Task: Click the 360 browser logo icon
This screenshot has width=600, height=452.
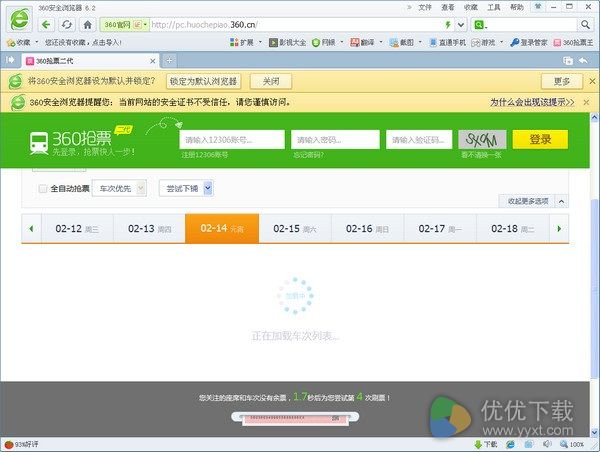Action: point(19,19)
